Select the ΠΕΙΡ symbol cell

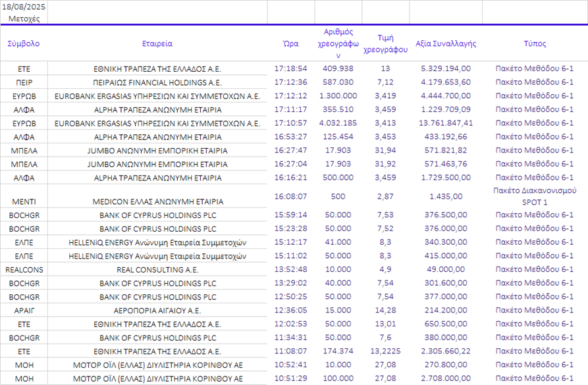24,82
